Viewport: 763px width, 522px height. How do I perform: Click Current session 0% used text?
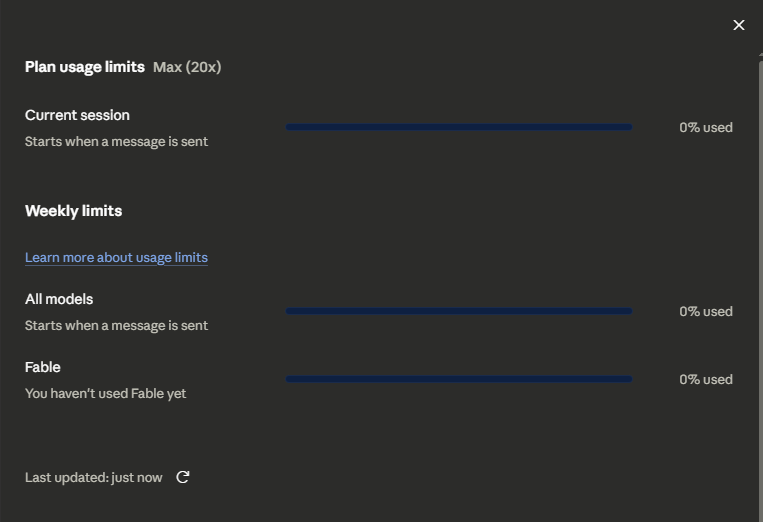coord(706,127)
